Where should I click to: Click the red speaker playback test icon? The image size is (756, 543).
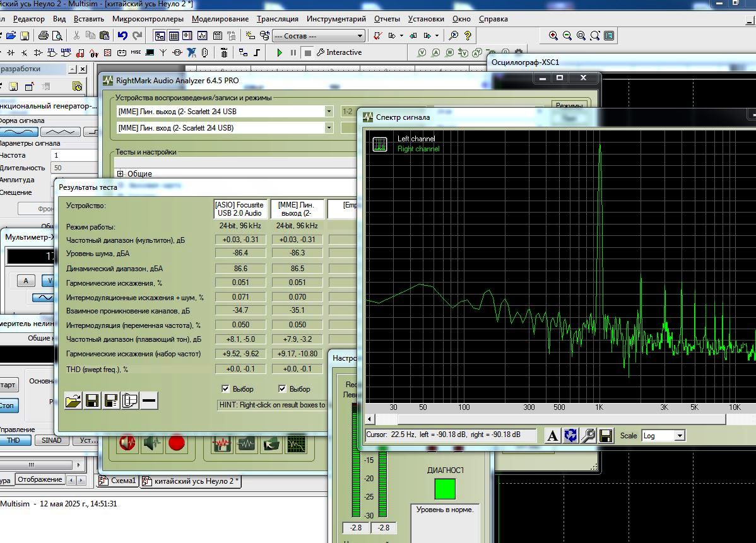(127, 443)
